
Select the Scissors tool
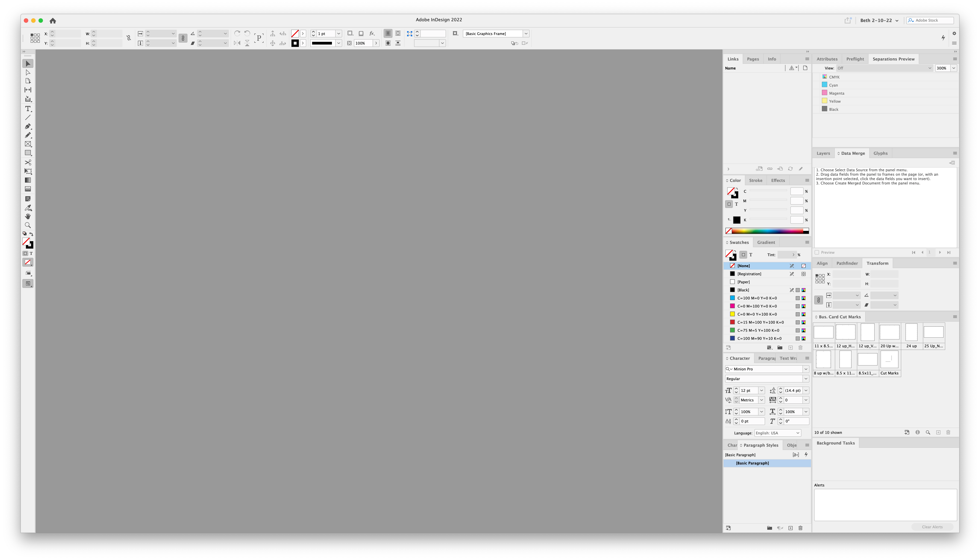click(28, 162)
